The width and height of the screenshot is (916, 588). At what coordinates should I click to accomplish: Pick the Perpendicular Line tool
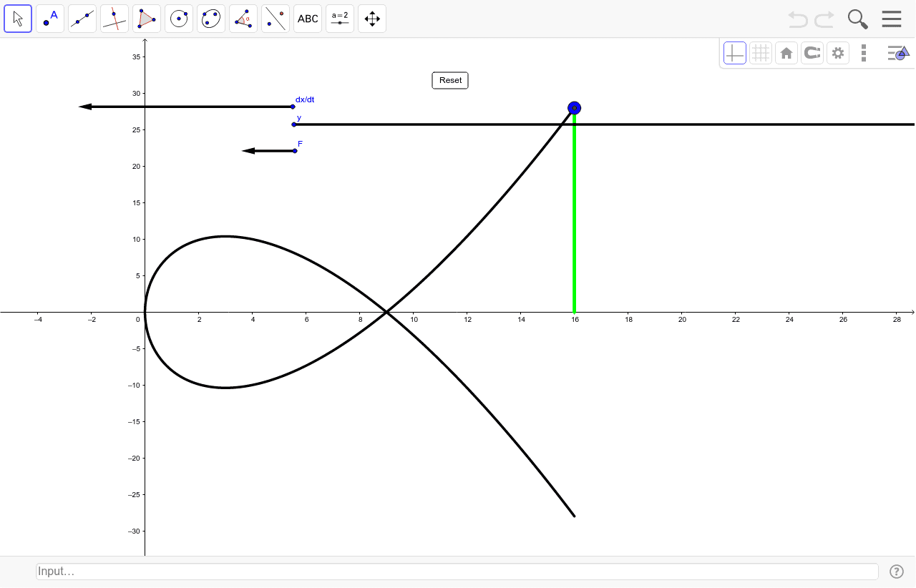(114, 19)
